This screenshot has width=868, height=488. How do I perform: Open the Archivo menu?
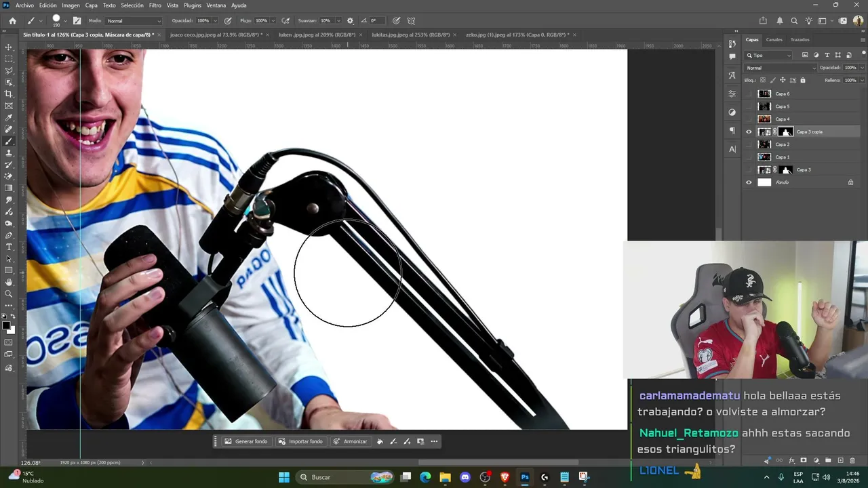point(24,5)
